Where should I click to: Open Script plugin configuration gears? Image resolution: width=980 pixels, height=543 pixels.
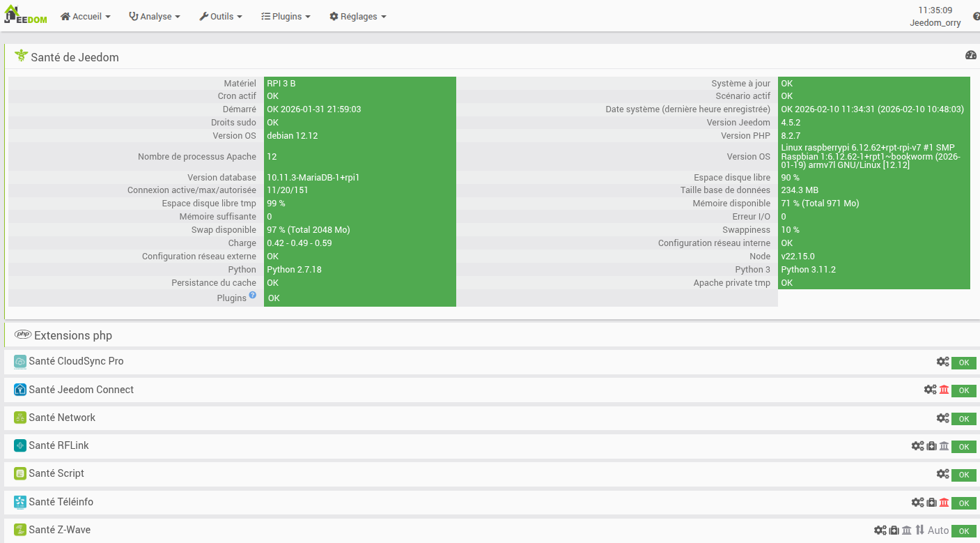pyautogui.click(x=942, y=474)
